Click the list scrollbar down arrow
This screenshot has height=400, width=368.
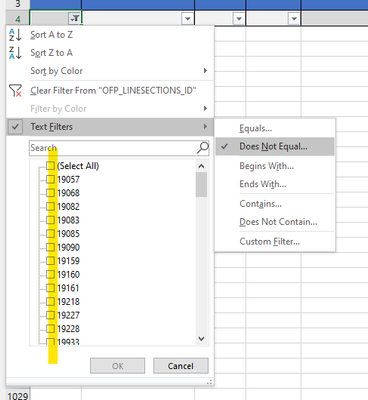pos(201,339)
